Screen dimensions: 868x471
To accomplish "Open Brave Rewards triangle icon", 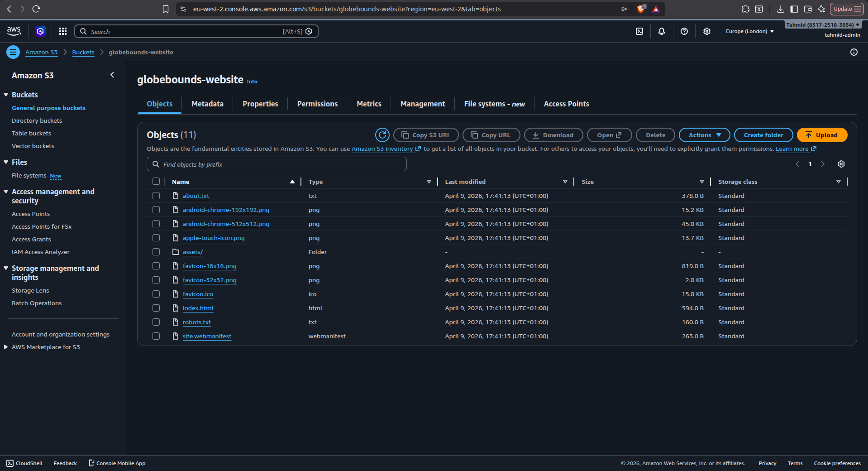I will [x=656, y=9].
